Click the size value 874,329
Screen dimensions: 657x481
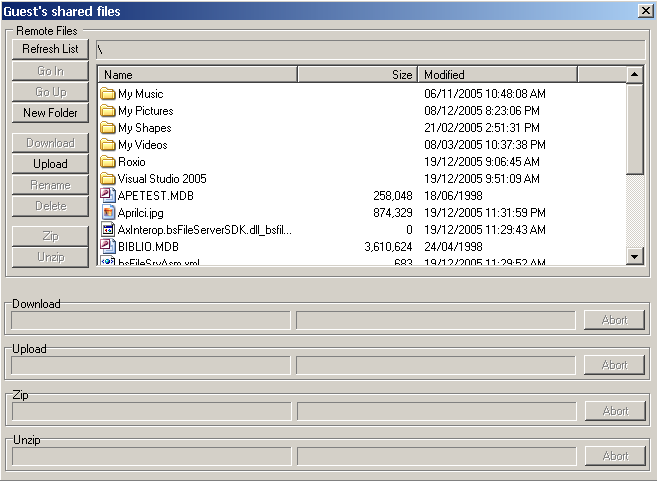[x=393, y=213]
